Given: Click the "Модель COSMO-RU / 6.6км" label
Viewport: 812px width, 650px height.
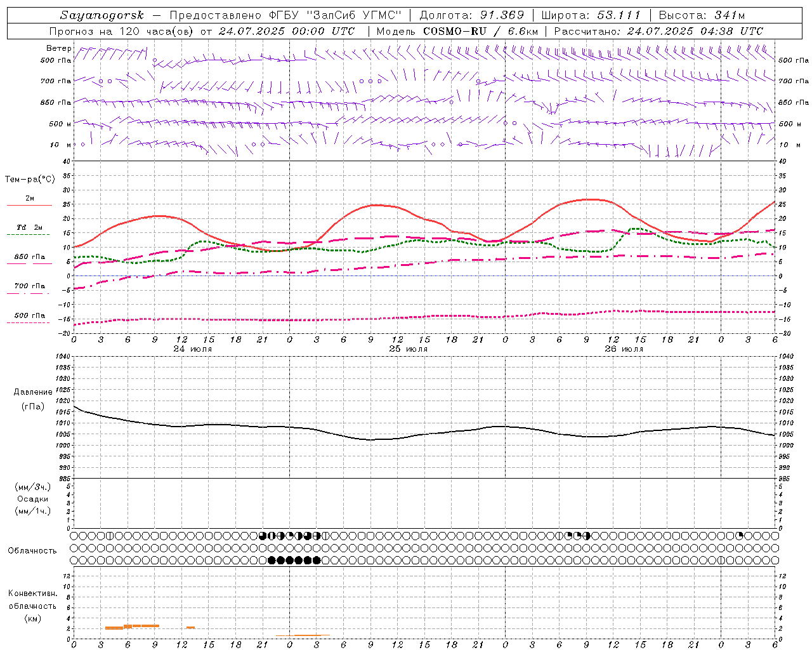Looking at the screenshot, I should 457,31.
